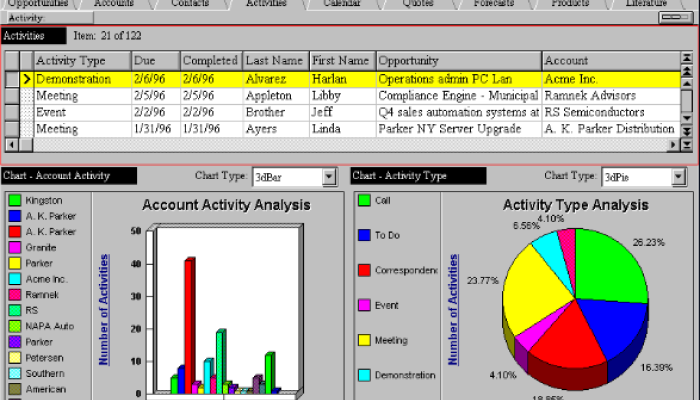Click the single up arrow scroll icon
700x400 pixels.
687,83
